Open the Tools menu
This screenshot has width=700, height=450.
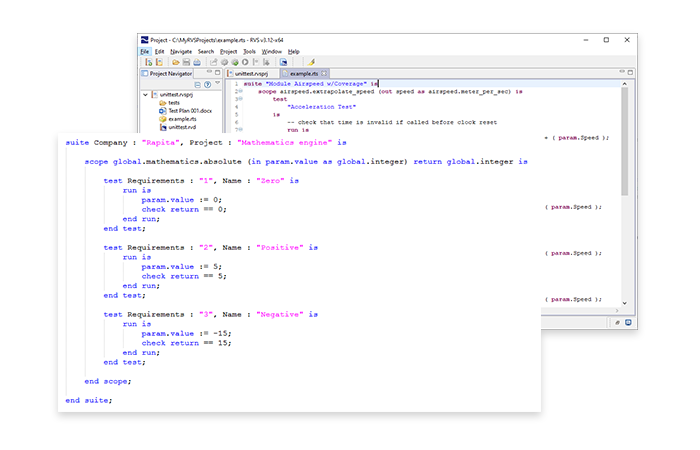click(249, 51)
